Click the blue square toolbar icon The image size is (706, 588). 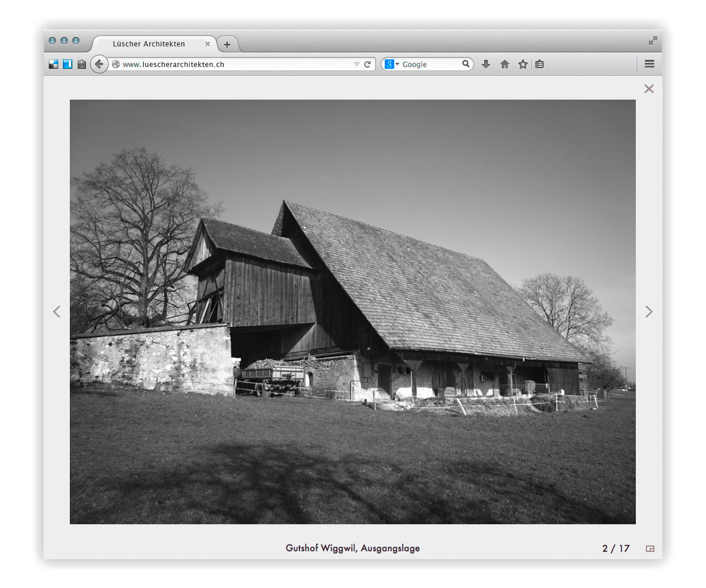tap(68, 64)
